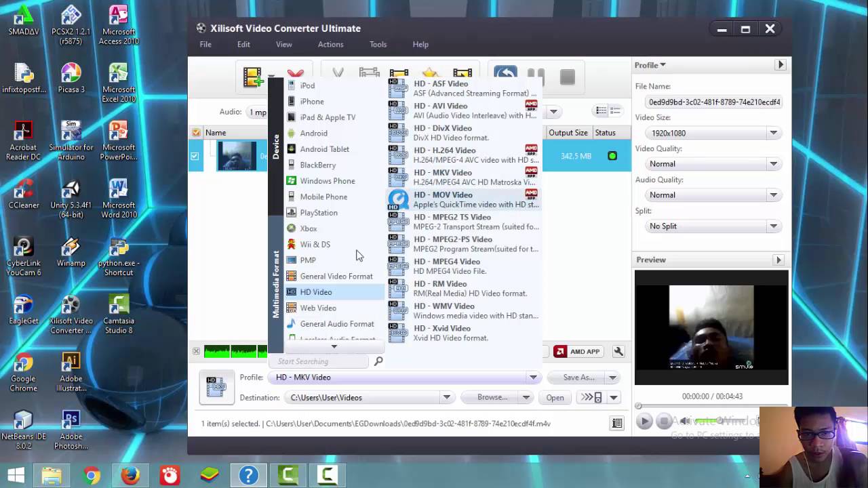Screen dimensions: 868x488
Task: Open the log icon in status bar
Action: (x=617, y=424)
